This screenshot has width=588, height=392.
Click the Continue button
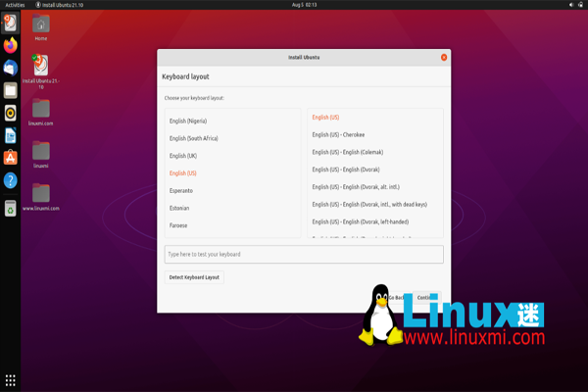coord(426,298)
